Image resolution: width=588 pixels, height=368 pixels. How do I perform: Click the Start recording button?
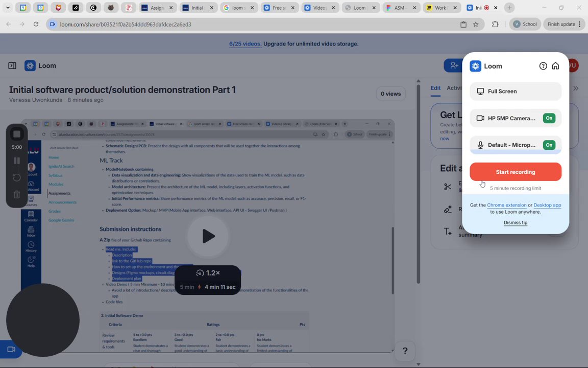(516, 172)
